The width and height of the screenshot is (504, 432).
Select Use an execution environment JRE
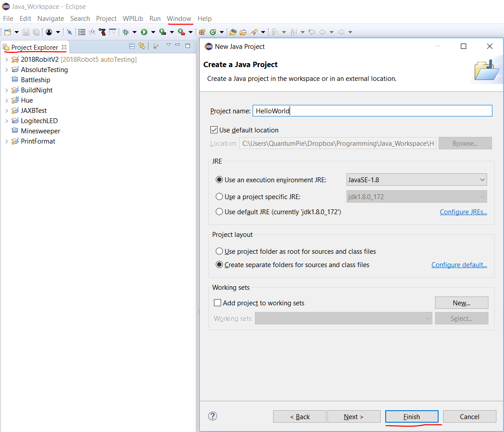[x=219, y=180]
